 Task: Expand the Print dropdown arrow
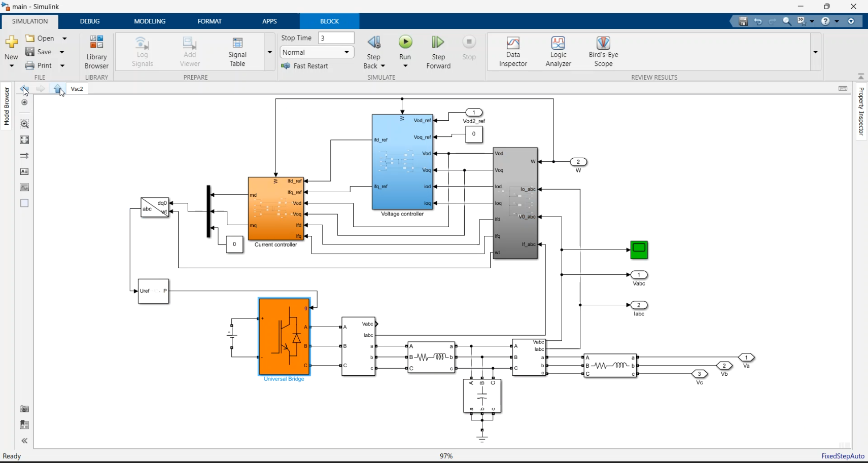coord(62,65)
